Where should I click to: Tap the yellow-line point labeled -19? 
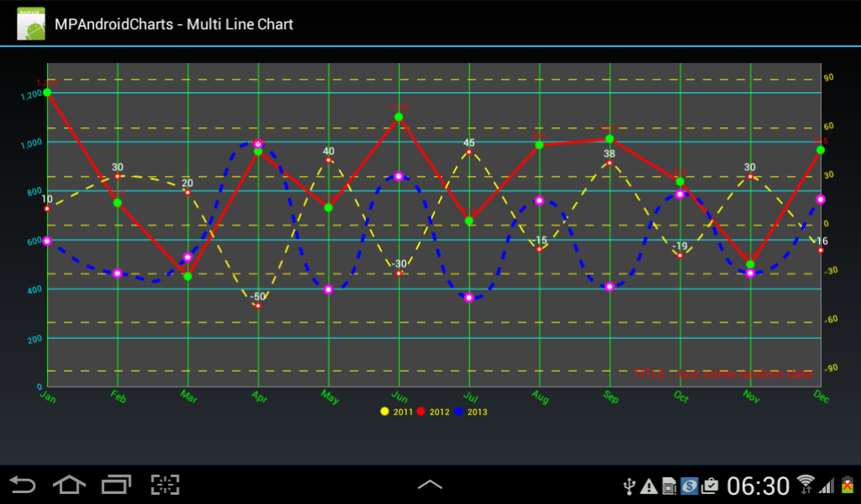(680, 255)
